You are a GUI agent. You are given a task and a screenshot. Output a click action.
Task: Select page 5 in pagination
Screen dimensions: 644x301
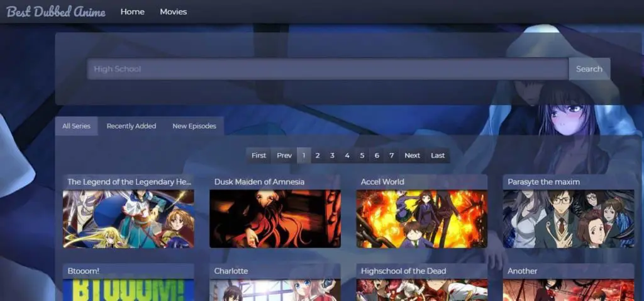[x=362, y=156]
